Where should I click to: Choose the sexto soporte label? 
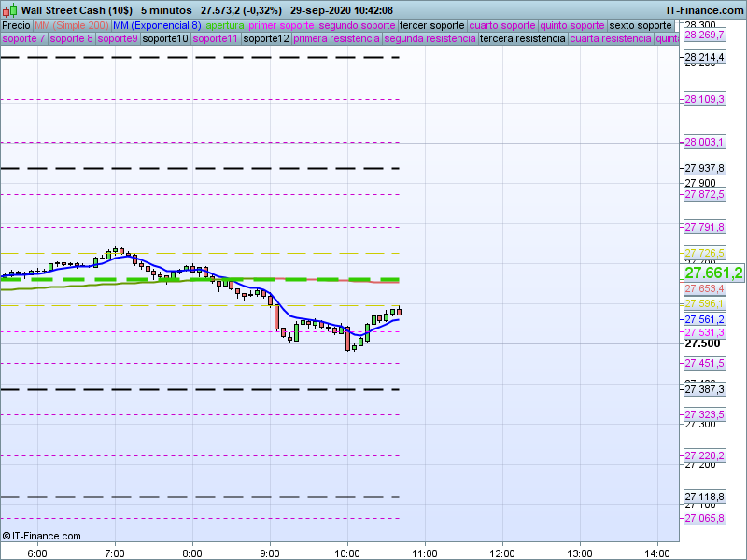[641, 26]
